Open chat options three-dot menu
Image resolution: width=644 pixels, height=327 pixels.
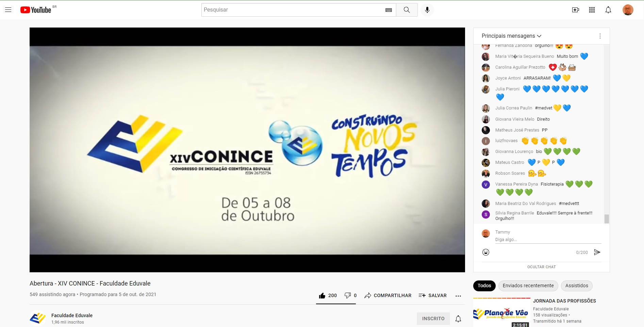(x=600, y=36)
